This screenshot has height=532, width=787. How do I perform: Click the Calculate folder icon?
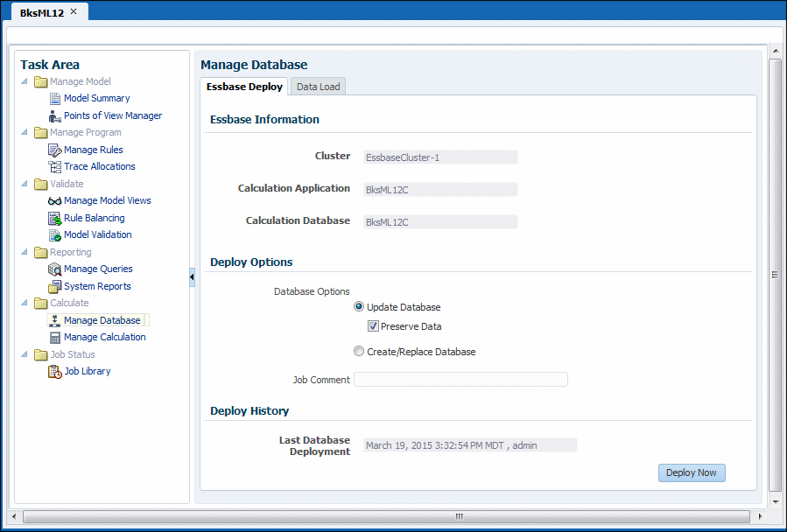[40, 303]
